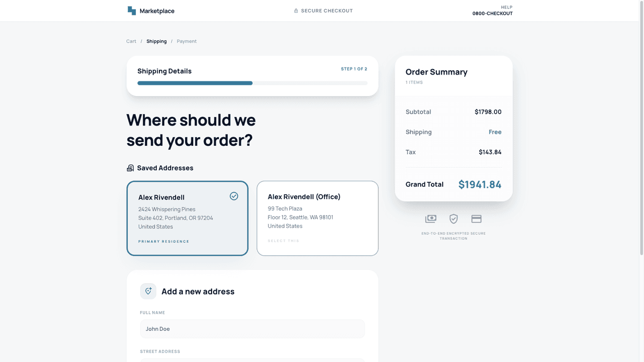Image resolution: width=644 pixels, height=362 pixels.
Task: Open the Payment breadcrumb step
Action: point(186,41)
